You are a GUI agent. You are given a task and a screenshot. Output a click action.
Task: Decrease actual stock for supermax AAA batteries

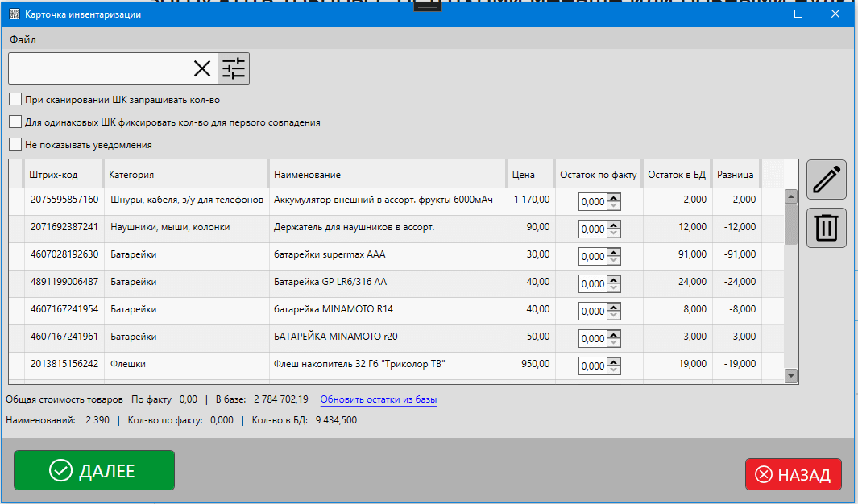point(613,260)
